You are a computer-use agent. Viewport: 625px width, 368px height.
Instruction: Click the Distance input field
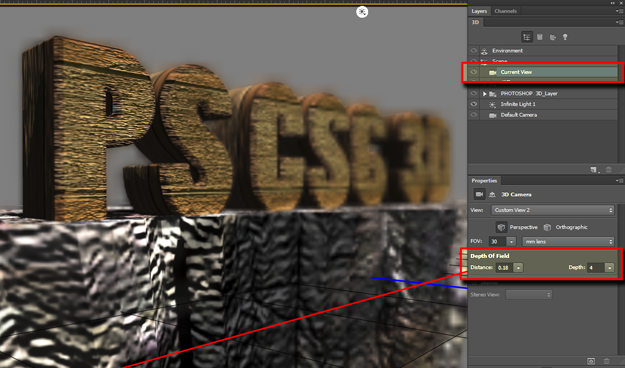click(504, 268)
